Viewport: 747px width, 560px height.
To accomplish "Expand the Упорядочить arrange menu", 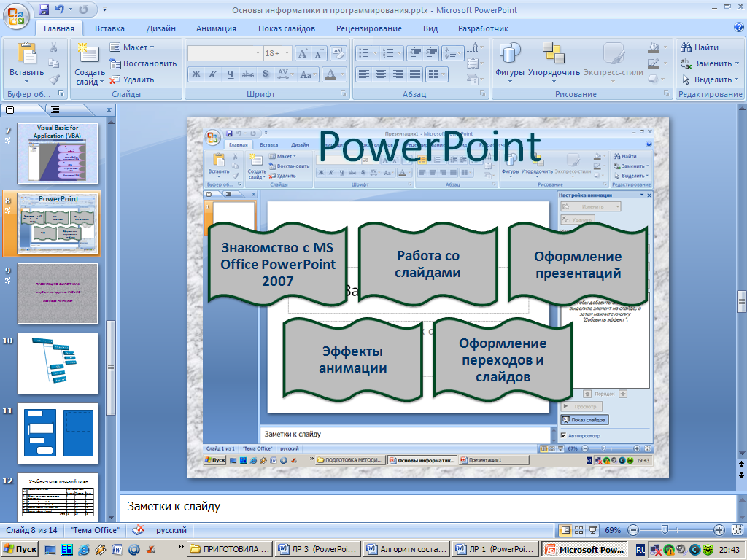I will pos(554,63).
